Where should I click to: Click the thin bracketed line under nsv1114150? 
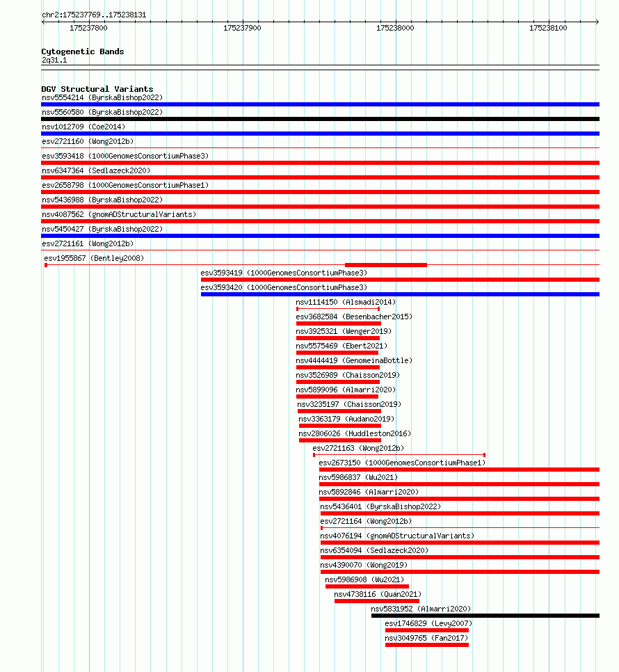coord(338,309)
